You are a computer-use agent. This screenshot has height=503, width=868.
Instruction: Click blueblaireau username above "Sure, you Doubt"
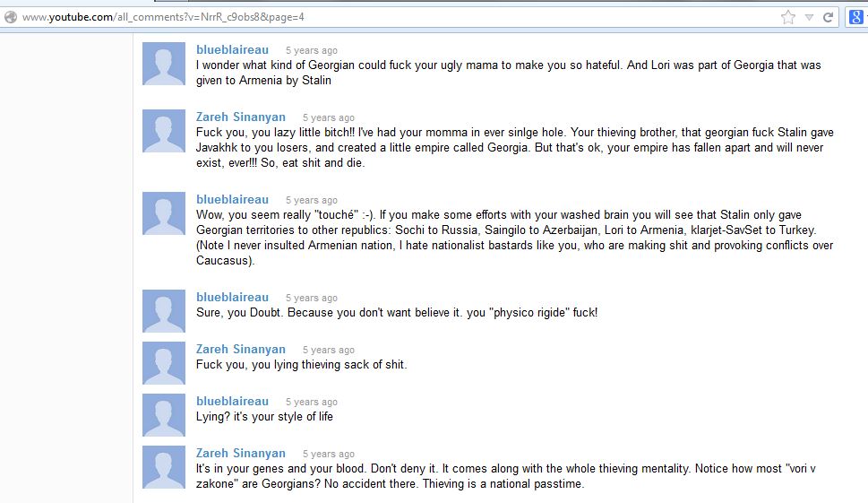232,297
